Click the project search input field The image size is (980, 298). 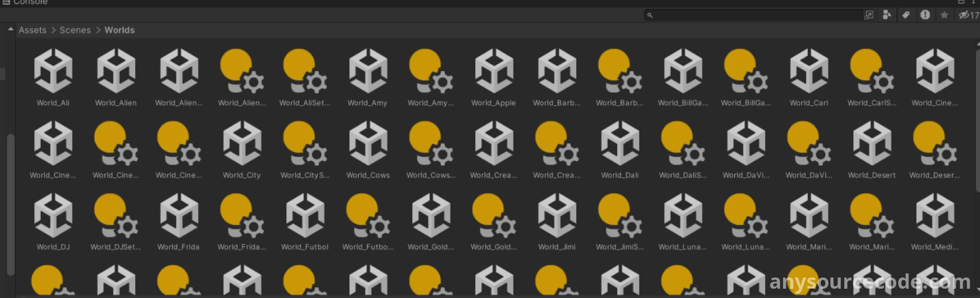pyautogui.click(x=756, y=15)
